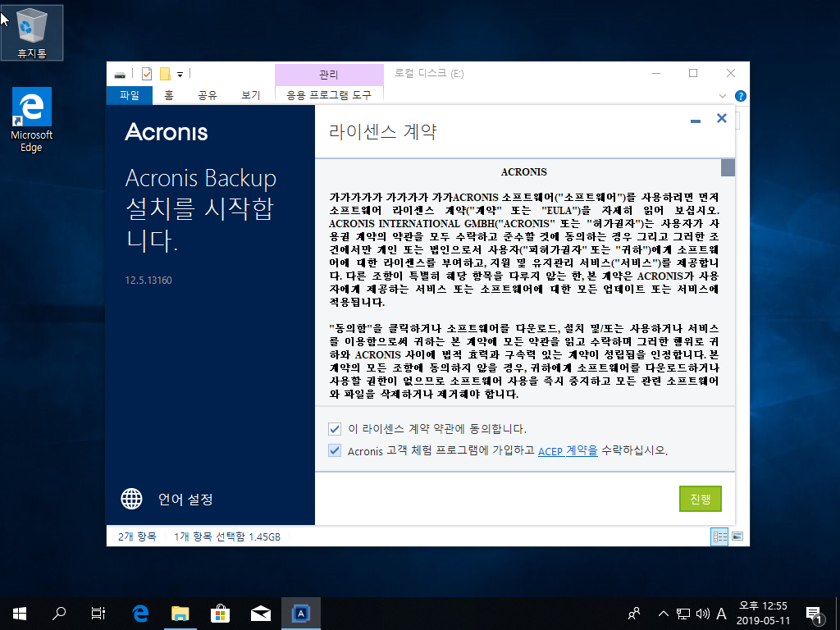Click status text 1개 항목 선택함 1.45GB
This screenshot has width=840, height=630.
pos(227,536)
